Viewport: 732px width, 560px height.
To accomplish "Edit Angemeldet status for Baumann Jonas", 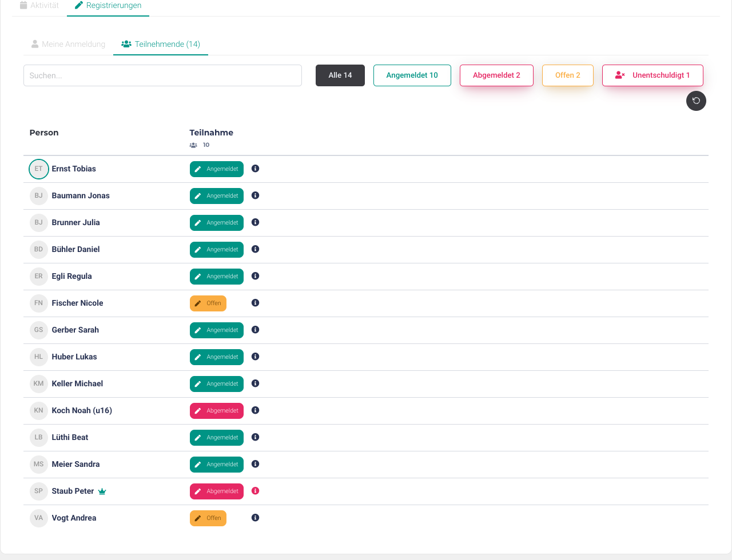I will [x=217, y=196].
